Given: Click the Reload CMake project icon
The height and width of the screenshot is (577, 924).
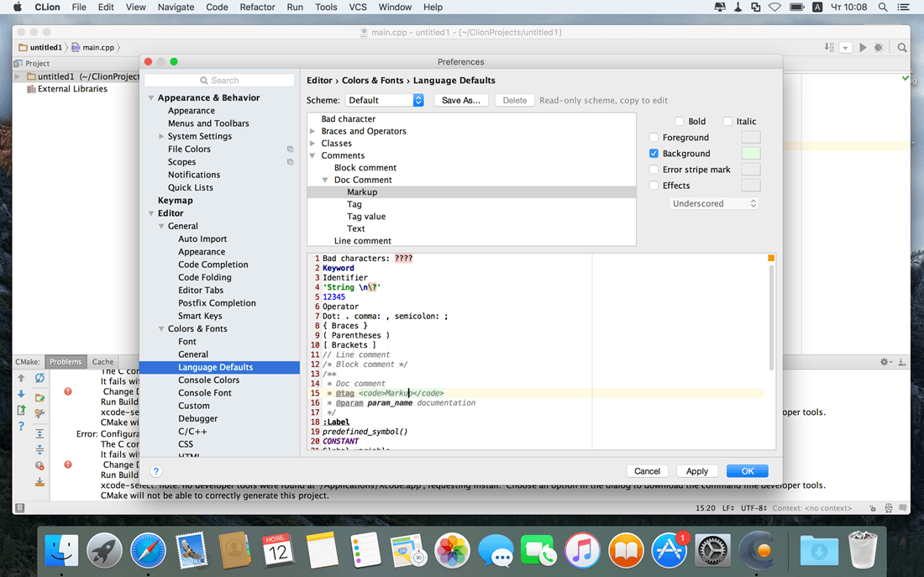Looking at the screenshot, I should click(x=39, y=378).
